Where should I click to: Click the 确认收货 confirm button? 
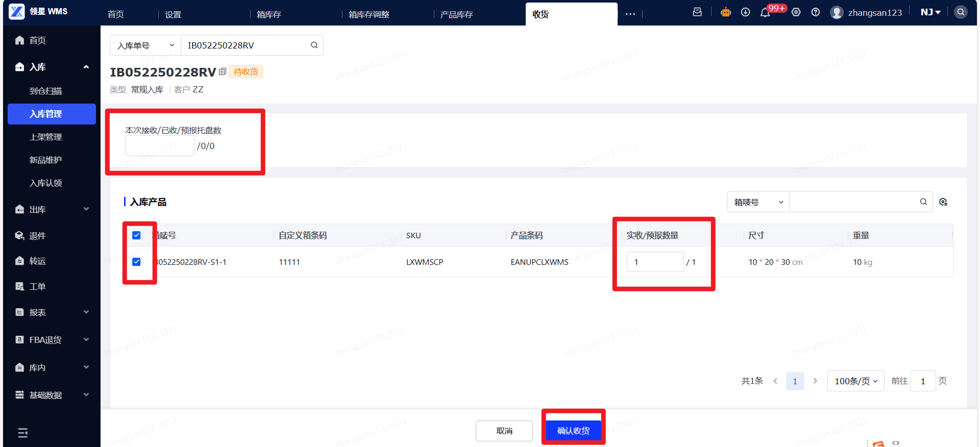(573, 431)
